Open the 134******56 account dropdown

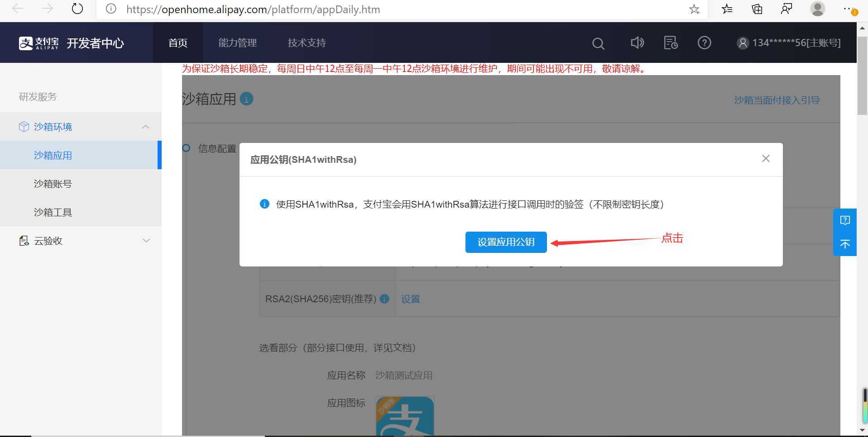pos(788,43)
